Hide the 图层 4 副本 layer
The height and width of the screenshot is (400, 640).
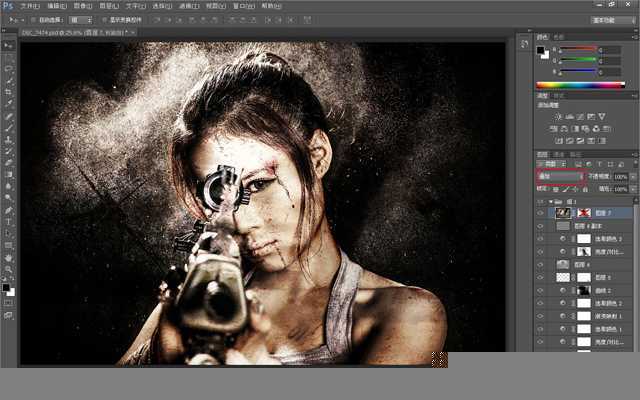[x=540, y=226]
